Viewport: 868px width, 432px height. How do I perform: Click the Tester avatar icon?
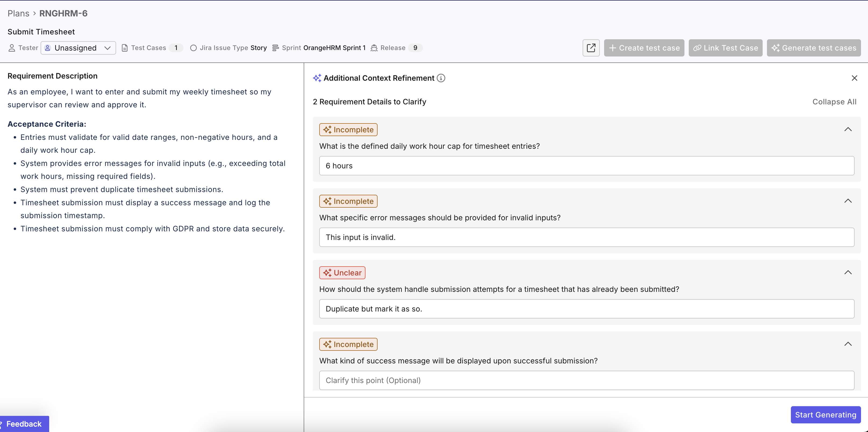[x=12, y=48]
